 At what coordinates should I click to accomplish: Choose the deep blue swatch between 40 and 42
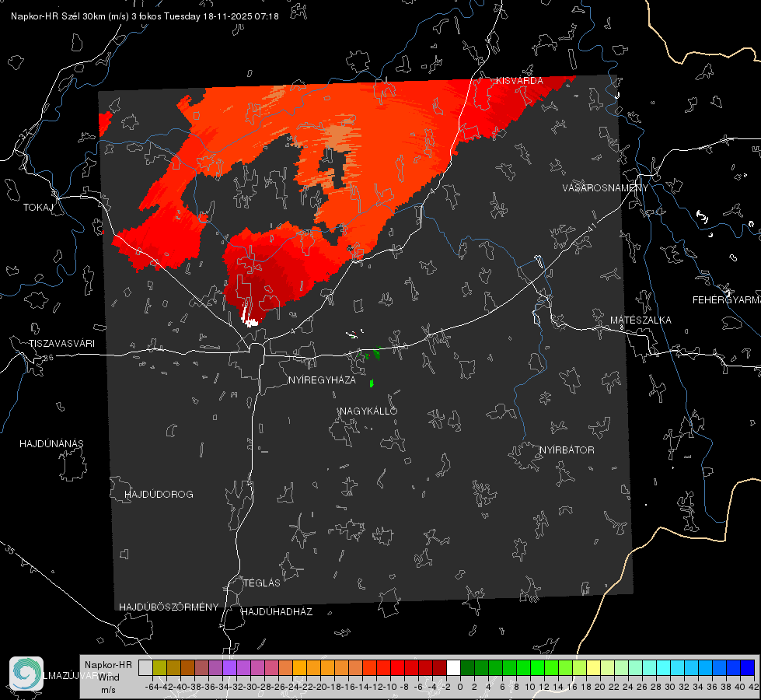pos(747,668)
